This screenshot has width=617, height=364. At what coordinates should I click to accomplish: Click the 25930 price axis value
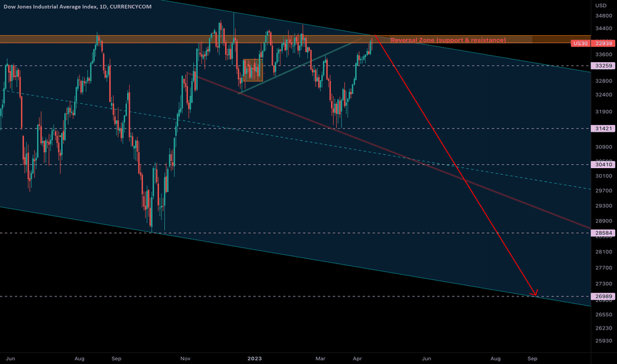tap(604, 341)
